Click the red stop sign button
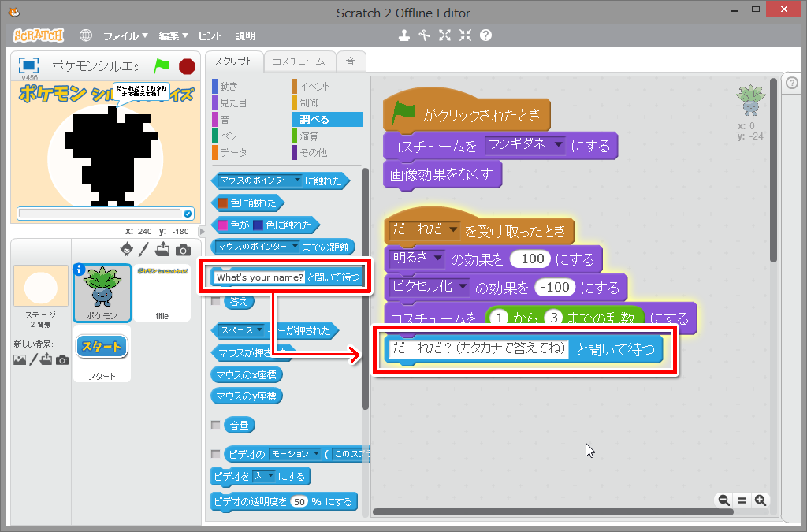The height and width of the screenshot is (532, 807). (187, 66)
